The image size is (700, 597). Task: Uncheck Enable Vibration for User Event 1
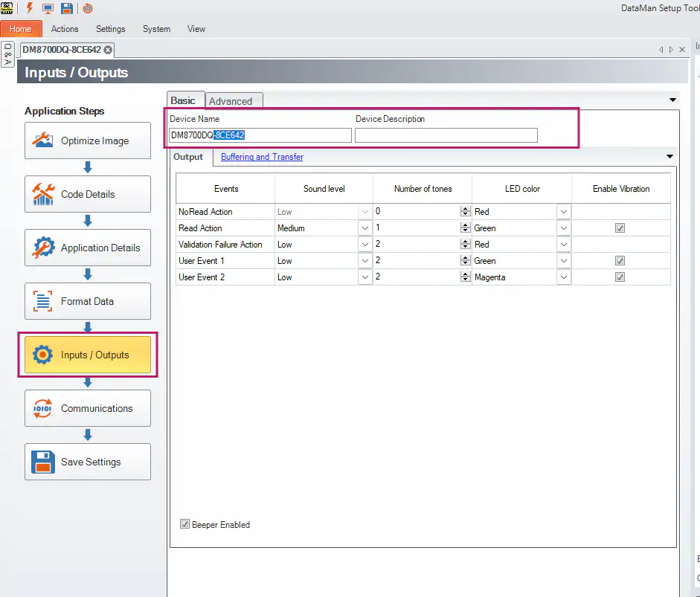coord(620,260)
